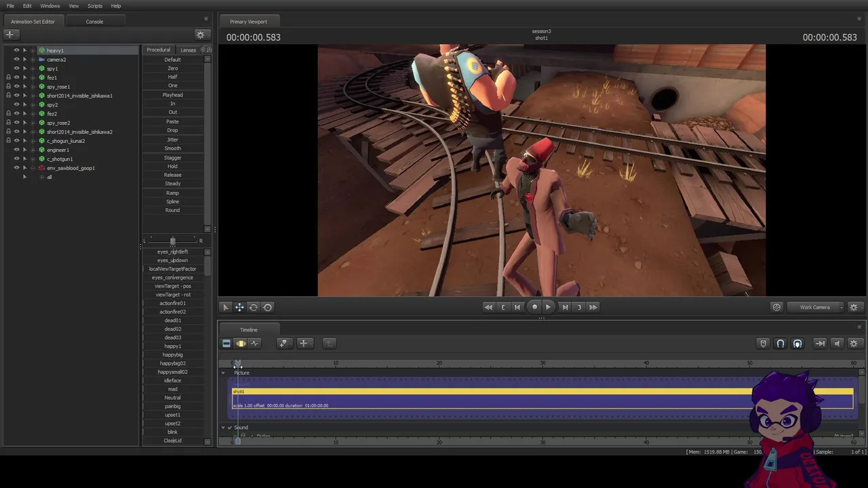Screen dimensions: 868x488
Task: Click the timeline plus add button
Action: [304, 344]
